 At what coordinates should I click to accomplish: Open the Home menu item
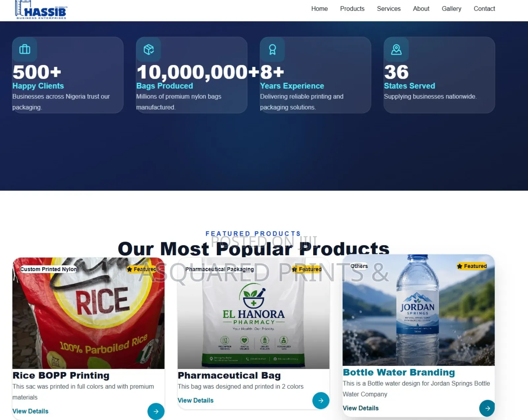319,9
